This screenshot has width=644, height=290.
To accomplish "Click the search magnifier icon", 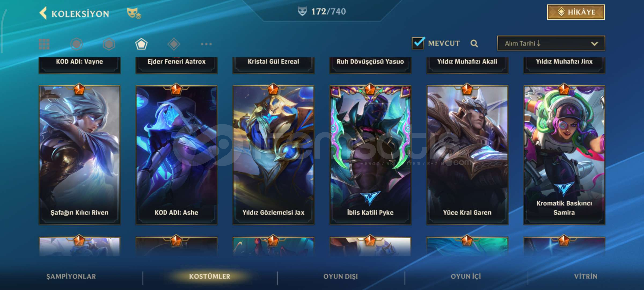I will [x=474, y=44].
